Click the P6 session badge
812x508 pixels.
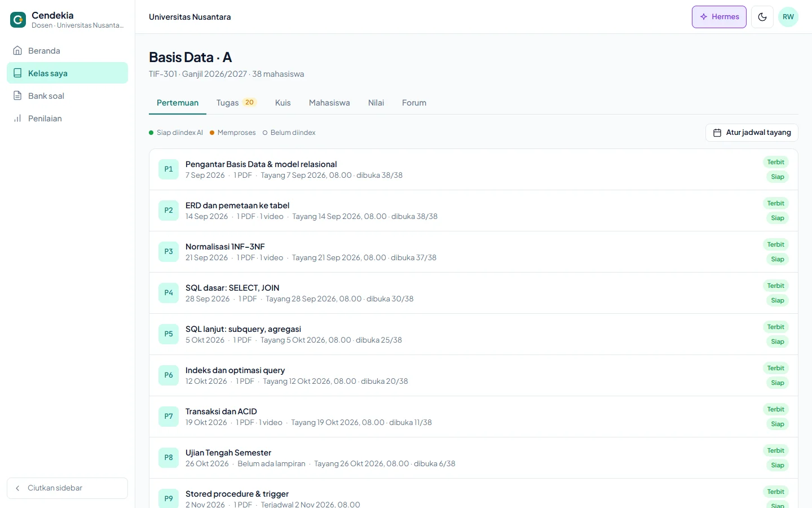(169, 375)
